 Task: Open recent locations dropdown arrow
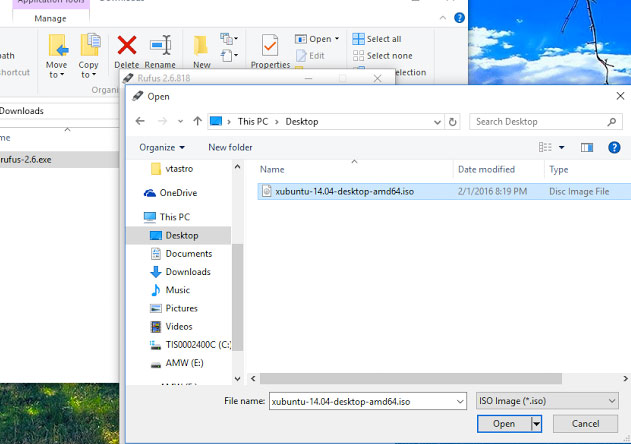pyautogui.click(x=180, y=122)
